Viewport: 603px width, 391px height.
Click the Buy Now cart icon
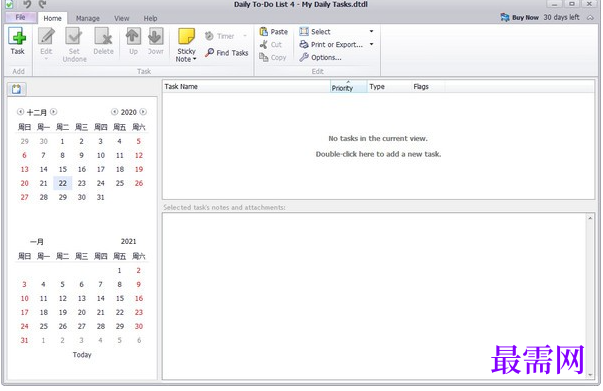click(x=505, y=17)
